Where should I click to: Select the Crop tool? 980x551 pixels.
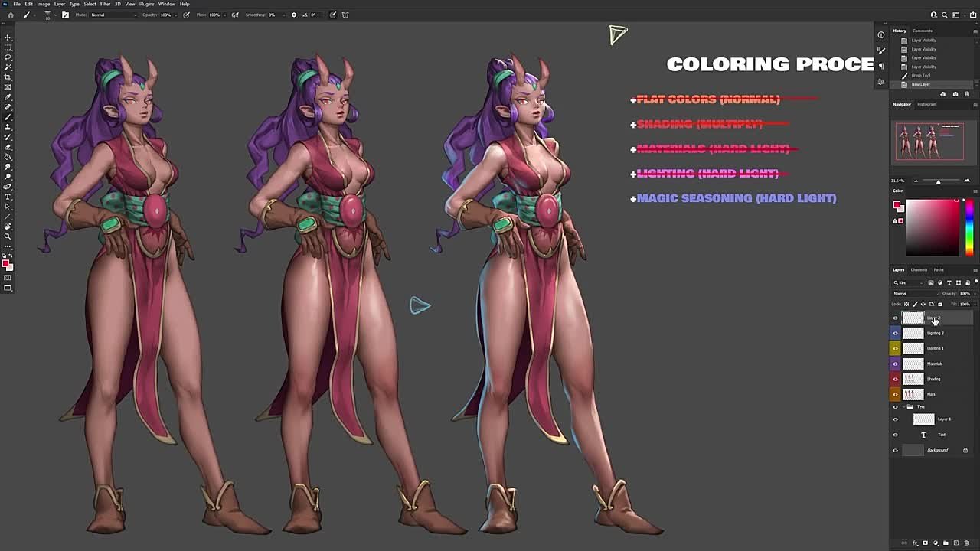tap(8, 77)
